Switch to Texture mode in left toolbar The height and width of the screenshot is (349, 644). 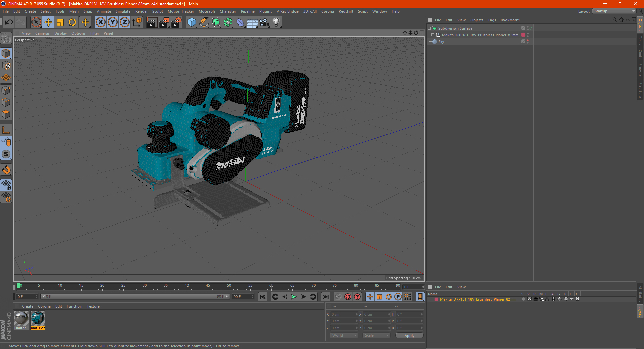(6, 65)
